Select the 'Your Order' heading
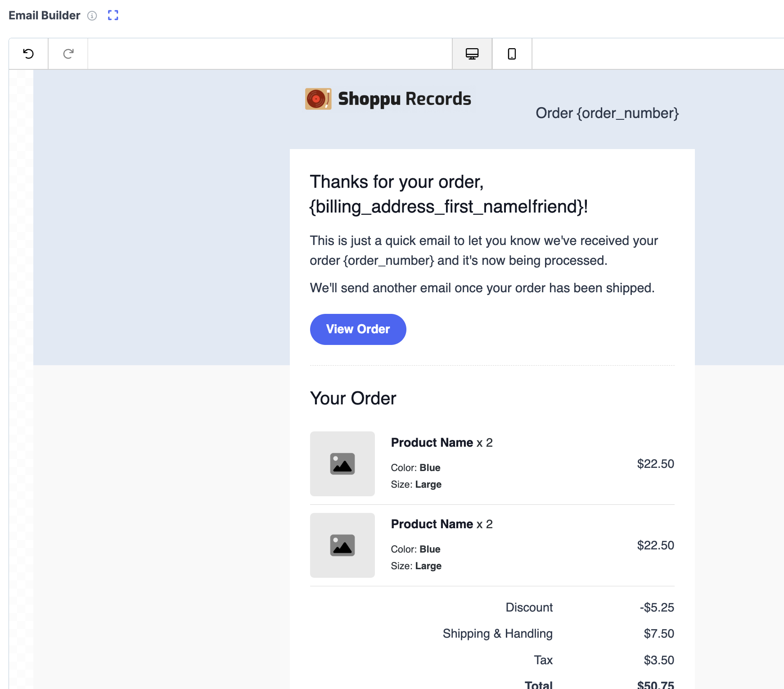The width and height of the screenshot is (784, 689). [353, 399]
